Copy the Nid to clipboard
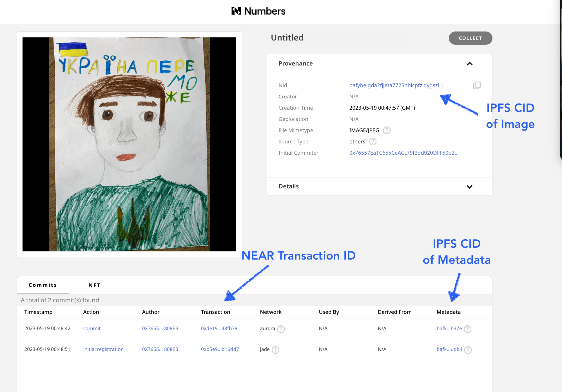Image resolution: width=562 pixels, height=392 pixels. pos(477,85)
